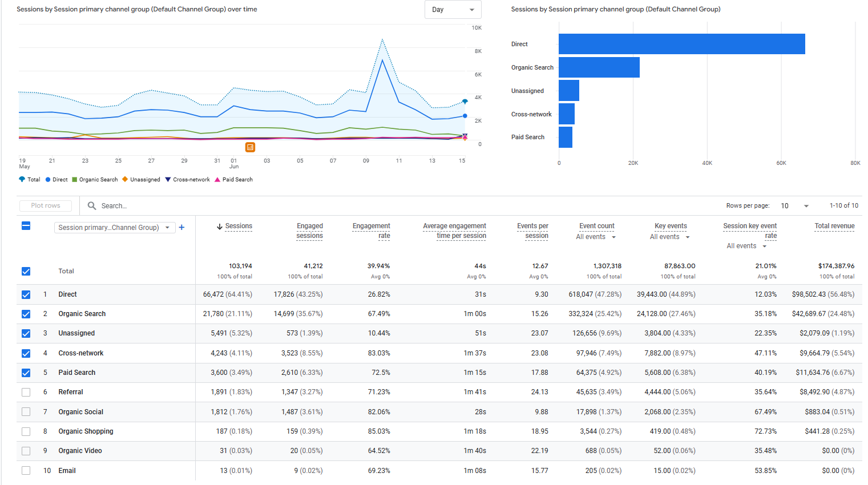Sort by Sessions column header
Image resolution: width=868 pixels, height=485 pixels.
pyautogui.click(x=239, y=227)
